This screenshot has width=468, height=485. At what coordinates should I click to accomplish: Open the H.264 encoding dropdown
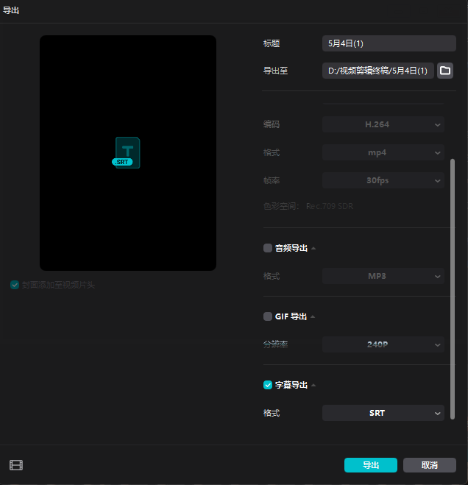pos(383,124)
